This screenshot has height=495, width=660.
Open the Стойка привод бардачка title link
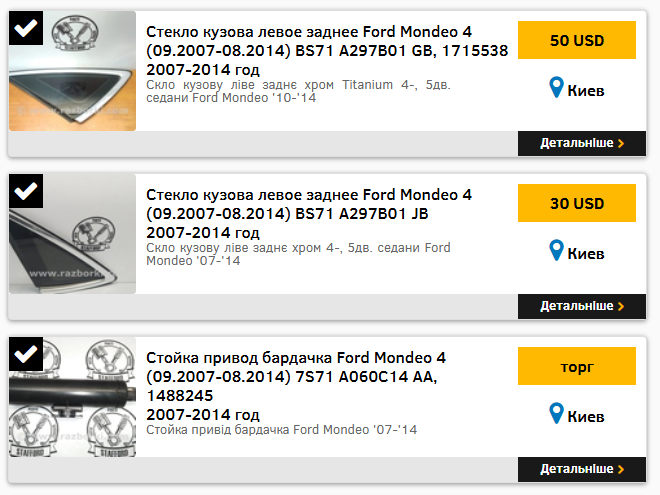[x=296, y=377]
